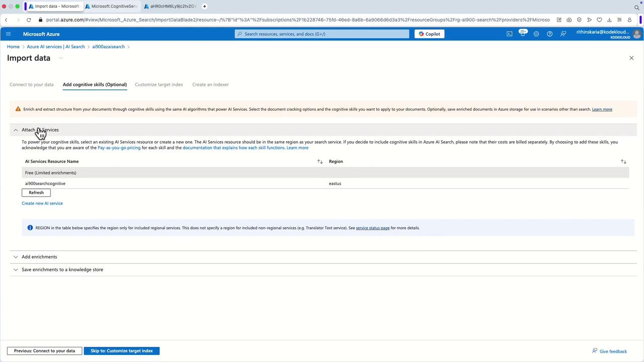Open the account avatar in the Azure header

636,34
